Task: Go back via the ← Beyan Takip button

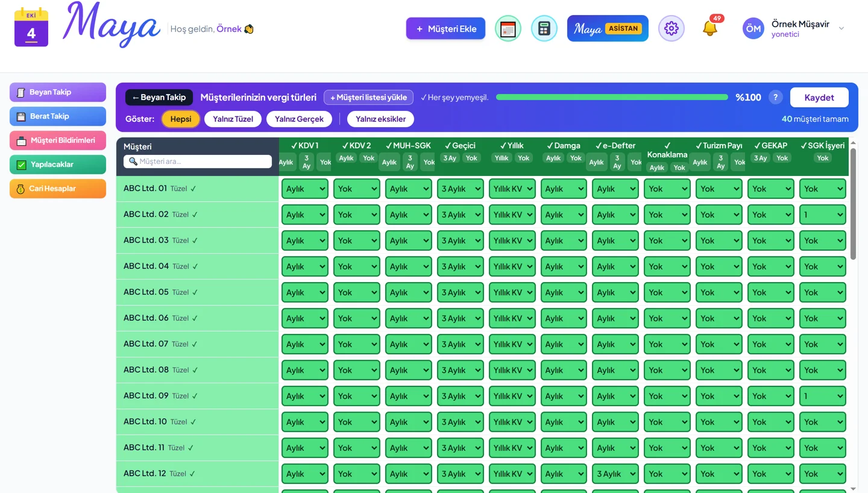Action: [159, 97]
